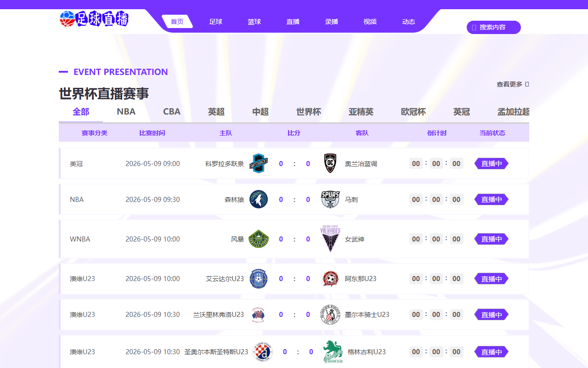Click the 比赛时间 column header
This screenshot has width=588, height=368.
tap(152, 133)
